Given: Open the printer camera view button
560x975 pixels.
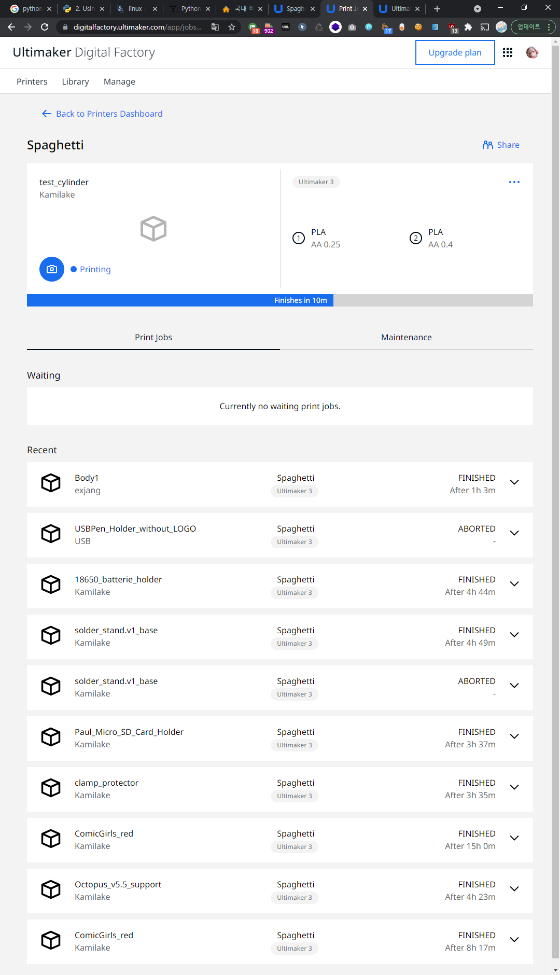Looking at the screenshot, I should (52, 269).
